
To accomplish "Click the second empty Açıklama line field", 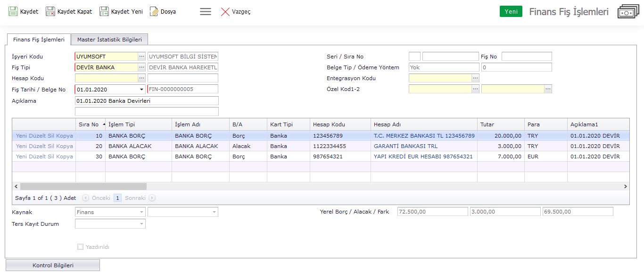I will pyautogui.click(x=147, y=111).
